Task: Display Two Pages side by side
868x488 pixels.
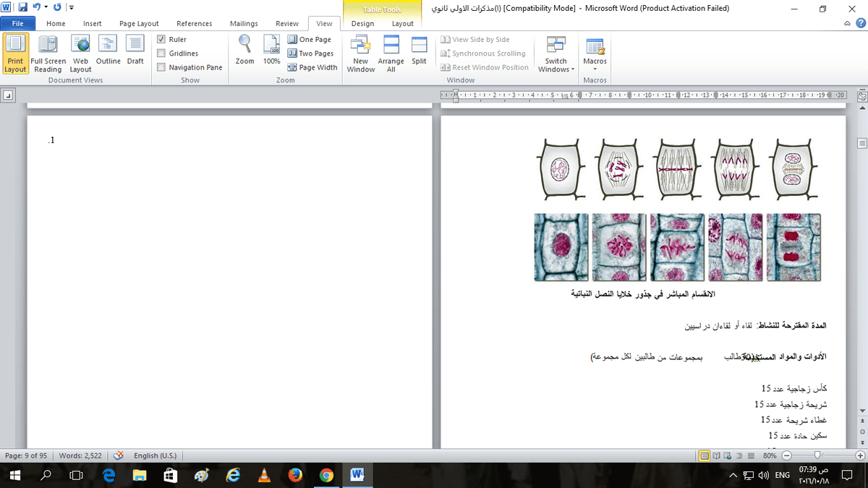Action: [311, 53]
